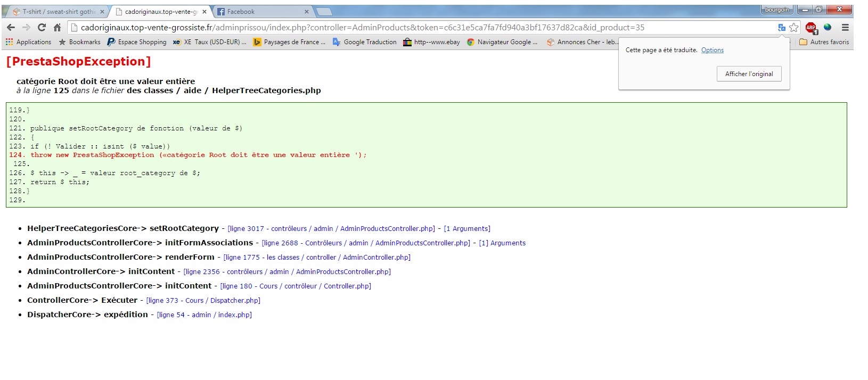Open the Bookmarks star folder
The width and height of the screenshot is (868, 380).
tap(79, 42)
